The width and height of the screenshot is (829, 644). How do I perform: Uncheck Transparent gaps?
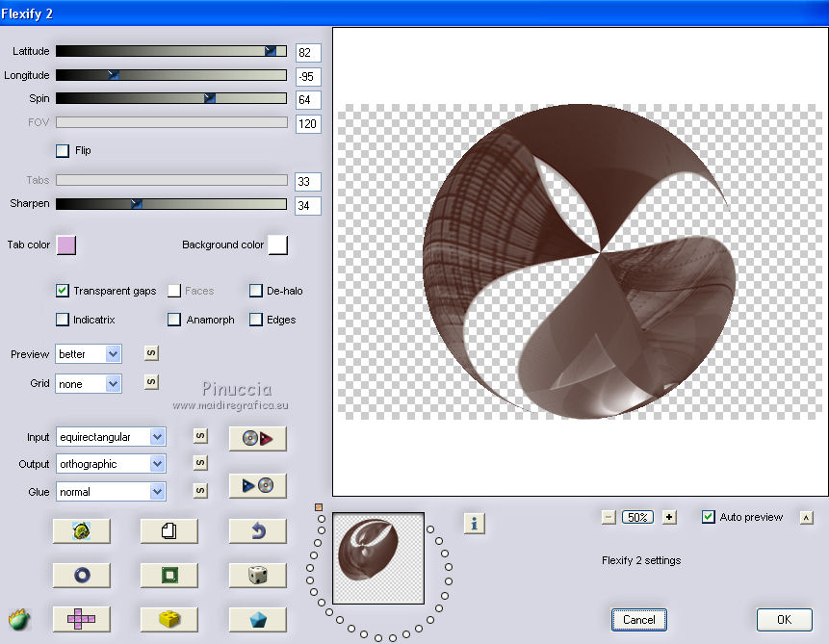(63, 291)
